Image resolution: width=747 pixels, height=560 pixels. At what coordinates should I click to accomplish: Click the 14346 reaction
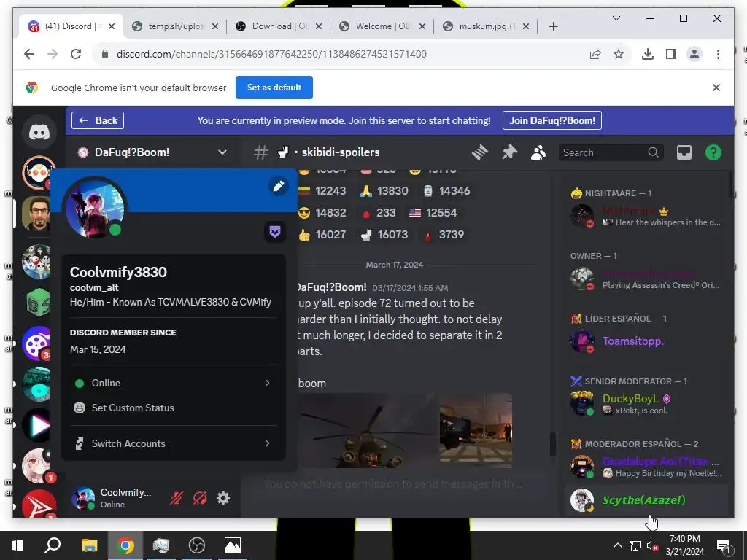click(x=446, y=191)
